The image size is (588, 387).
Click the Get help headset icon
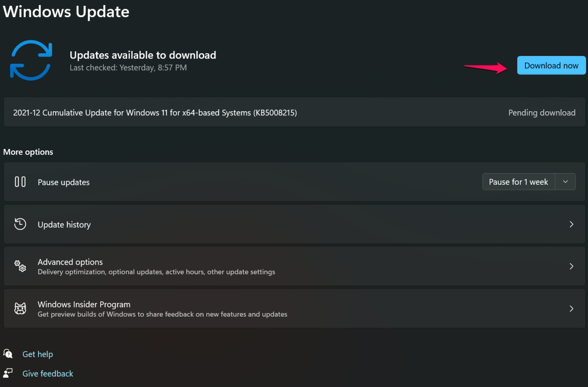8,353
